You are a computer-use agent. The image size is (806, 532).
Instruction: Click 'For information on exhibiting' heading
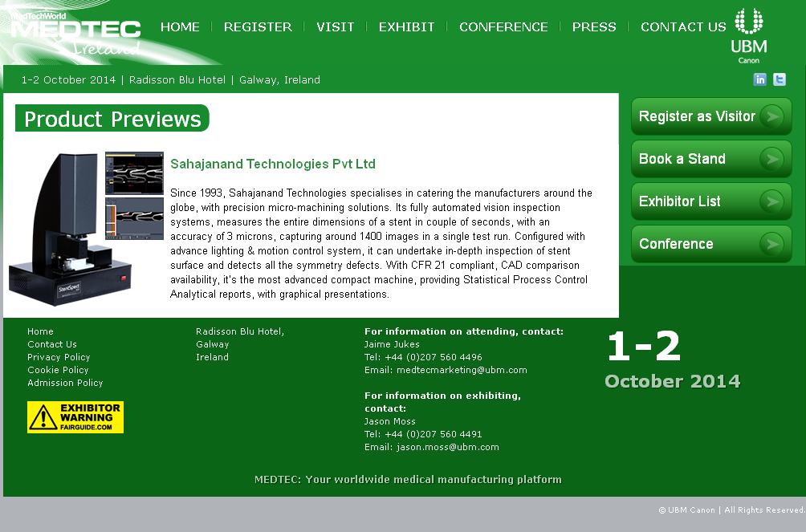pos(442,402)
